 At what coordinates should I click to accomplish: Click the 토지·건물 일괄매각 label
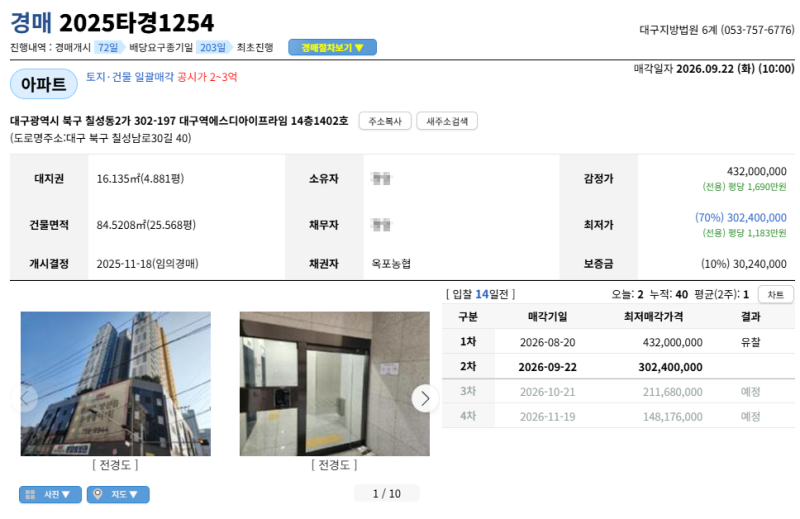point(130,77)
